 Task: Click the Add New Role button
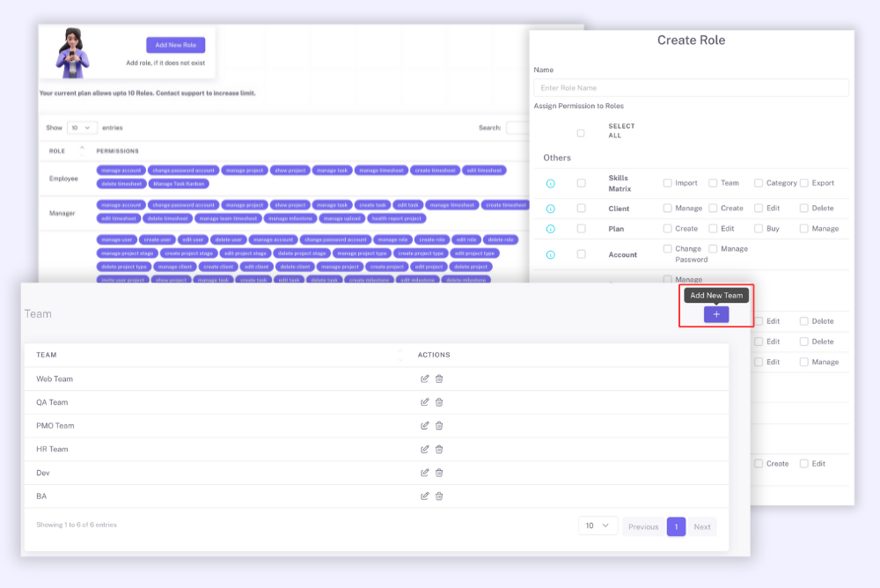pyautogui.click(x=176, y=45)
